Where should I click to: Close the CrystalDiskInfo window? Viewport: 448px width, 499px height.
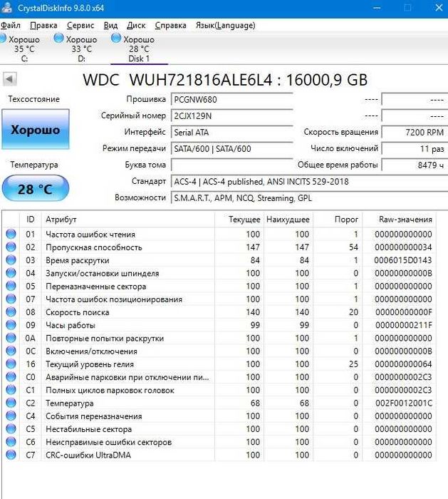[x=439, y=8]
